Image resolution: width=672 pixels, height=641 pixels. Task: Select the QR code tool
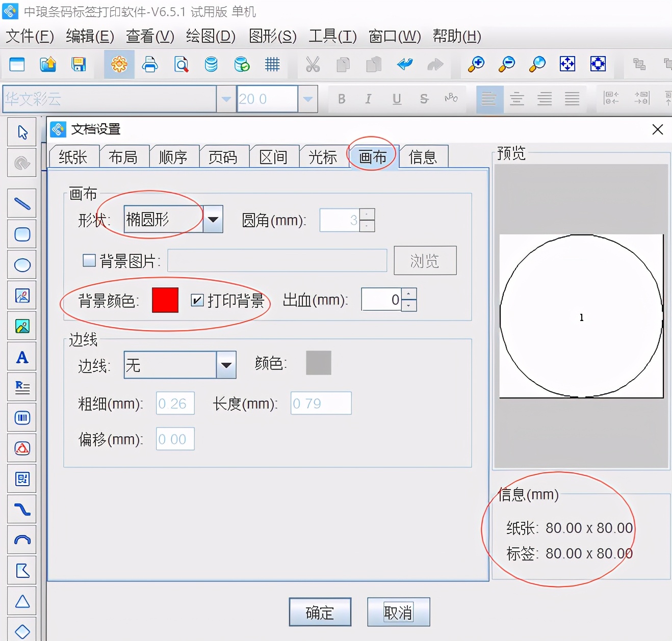[x=21, y=479]
